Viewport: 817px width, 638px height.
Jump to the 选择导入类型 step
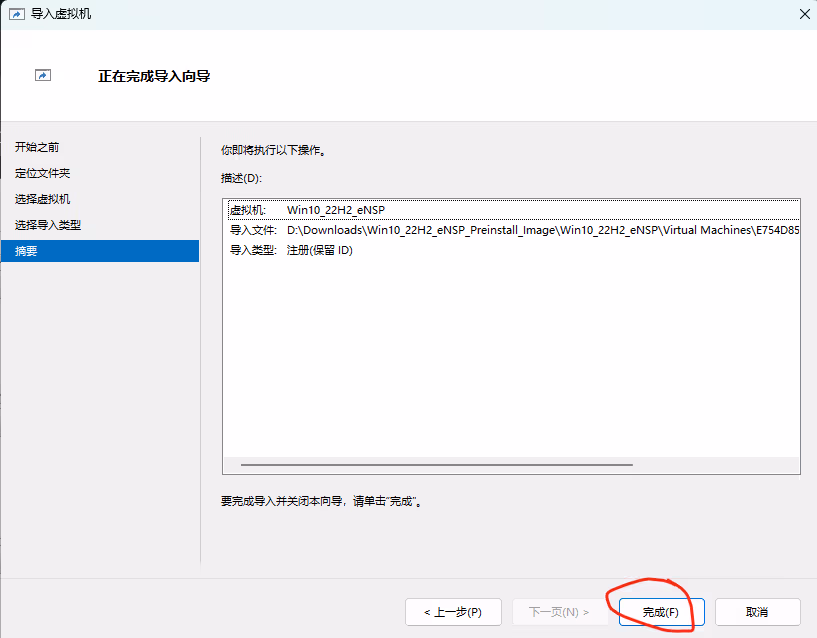tap(48, 225)
